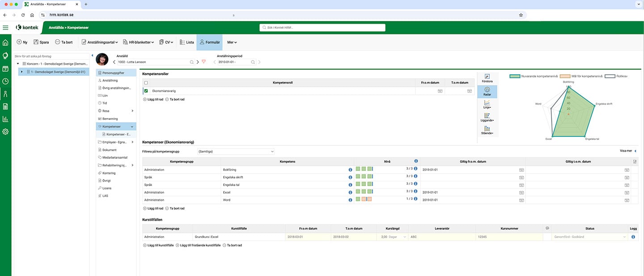Click the Spara button

pyautogui.click(x=41, y=42)
